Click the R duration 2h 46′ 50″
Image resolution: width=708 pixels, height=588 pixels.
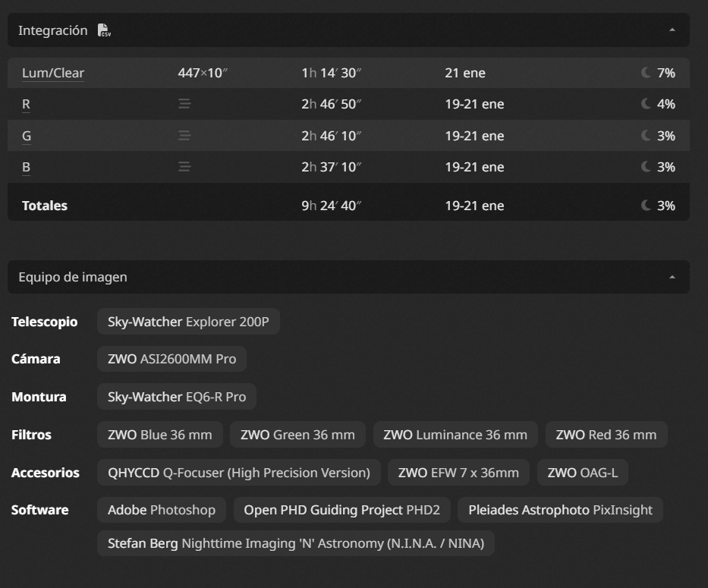(332, 104)
